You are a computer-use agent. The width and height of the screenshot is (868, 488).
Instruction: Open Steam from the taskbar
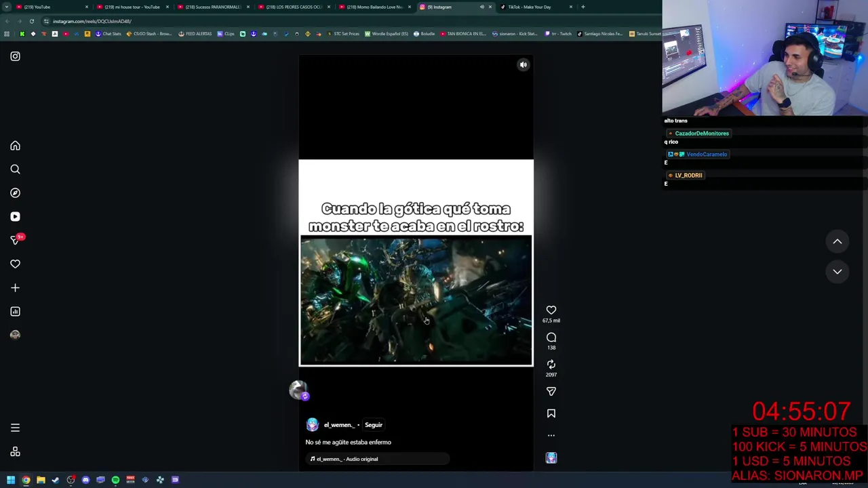click(56, 480)
